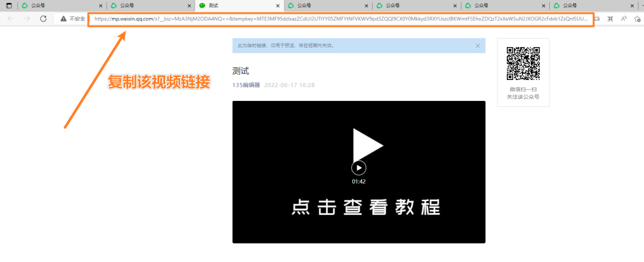
Task: Dismiss the blue temporary link notice
Action: point(477,45)
